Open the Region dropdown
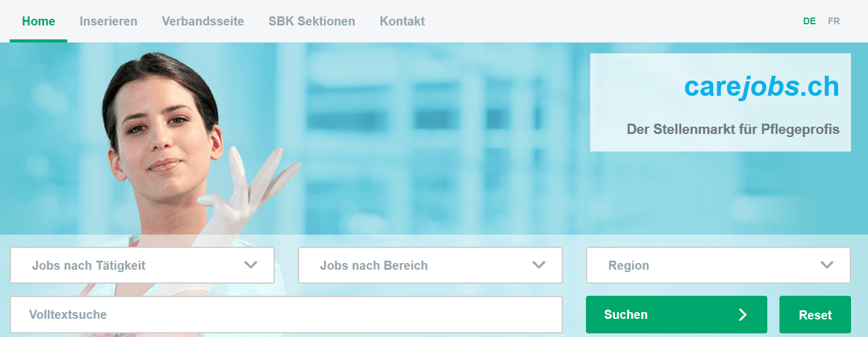Viewport: 868px width, 337px height. point(718,265)
